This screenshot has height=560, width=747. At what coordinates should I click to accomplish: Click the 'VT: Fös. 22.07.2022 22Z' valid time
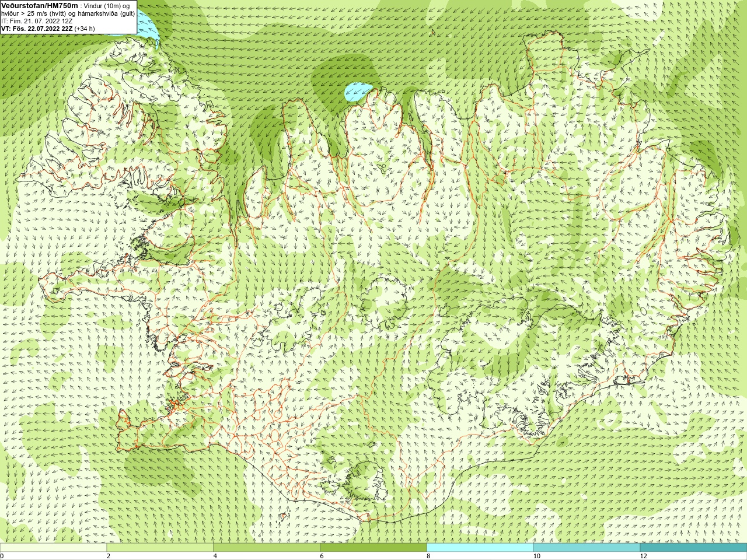coord(37,28)
